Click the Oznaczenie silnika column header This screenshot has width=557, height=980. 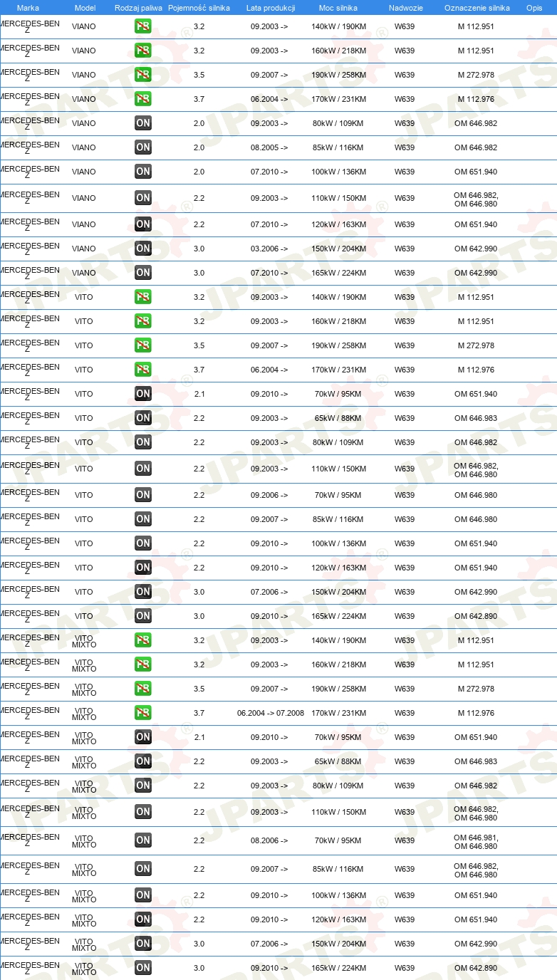point(477,8)
